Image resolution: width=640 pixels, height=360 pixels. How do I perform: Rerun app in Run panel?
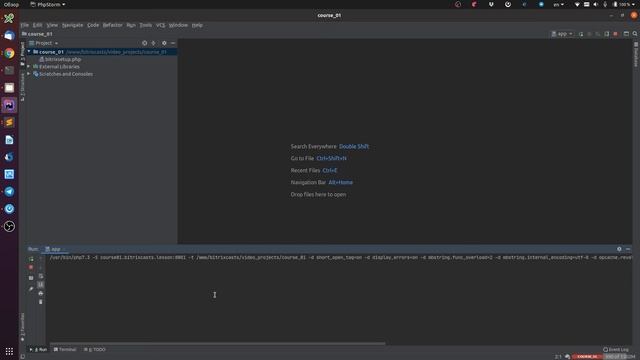pyautogui.click(x=31, y=259)
